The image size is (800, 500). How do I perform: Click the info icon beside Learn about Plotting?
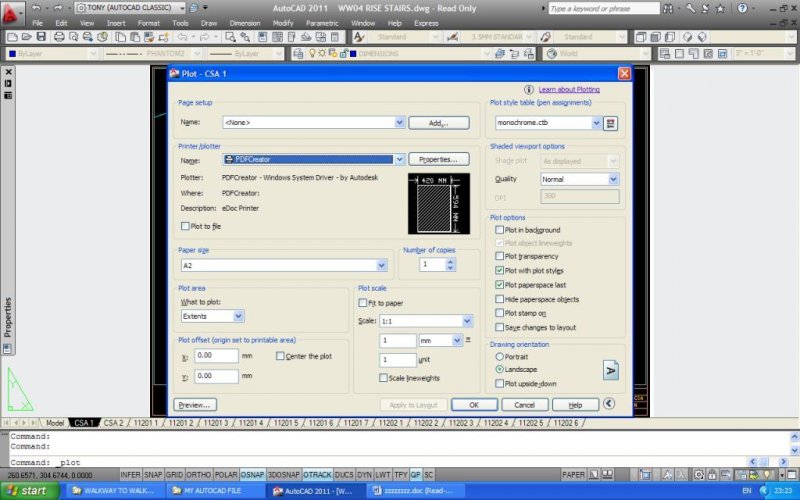(531, 89)
